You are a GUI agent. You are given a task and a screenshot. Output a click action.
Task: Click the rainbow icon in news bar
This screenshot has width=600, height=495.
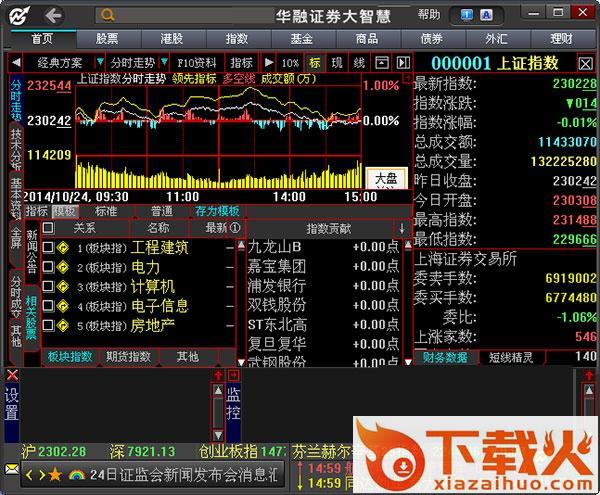(x=77, y=475)
